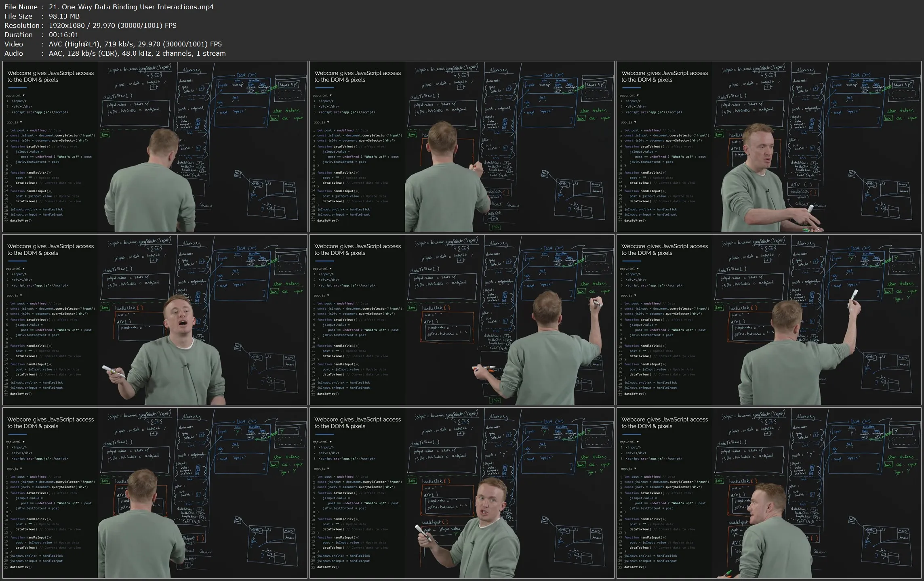924x581 pixels.
Task: Open the frame where the presenter points down-right with the marker
Action: (769, 147)
